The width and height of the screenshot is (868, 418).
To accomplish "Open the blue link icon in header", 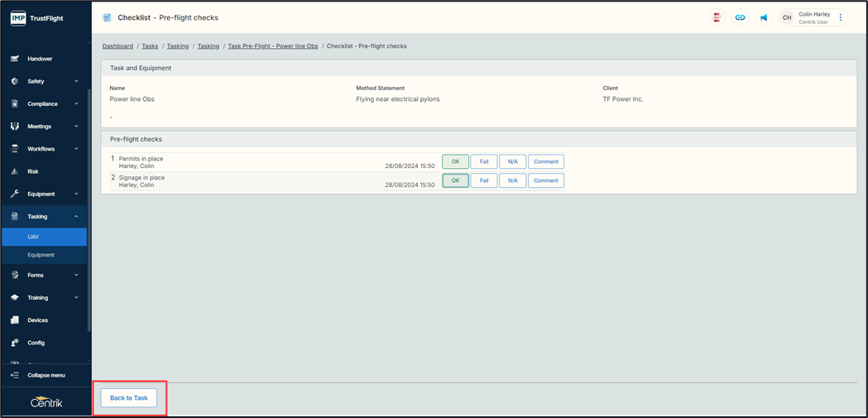I will [x=740, y=17].
